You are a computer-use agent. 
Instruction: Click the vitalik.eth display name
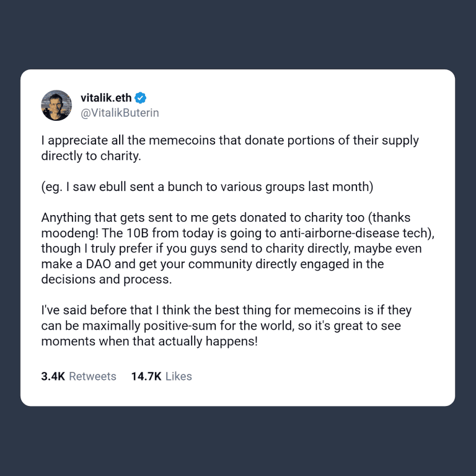click(x=105, y=97)
